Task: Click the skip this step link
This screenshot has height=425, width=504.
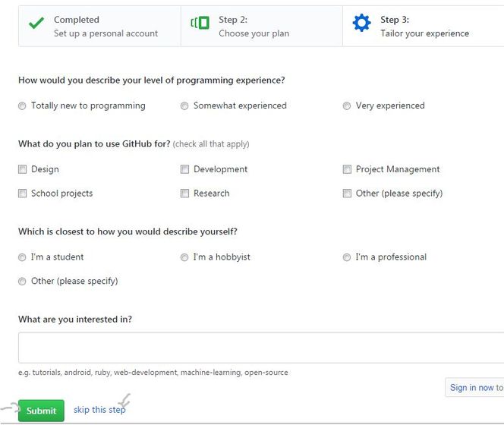Action: pyautogui.click(x=99, y=410)
